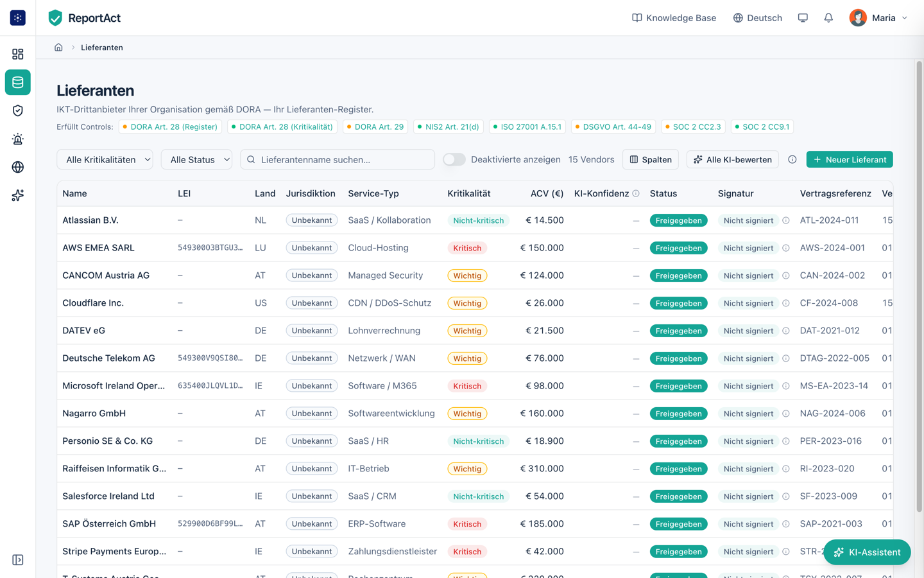Click the Kritisch badge in AWS EMEA row
The height and width of the screenshot is (578, 924).
(467, 248)
